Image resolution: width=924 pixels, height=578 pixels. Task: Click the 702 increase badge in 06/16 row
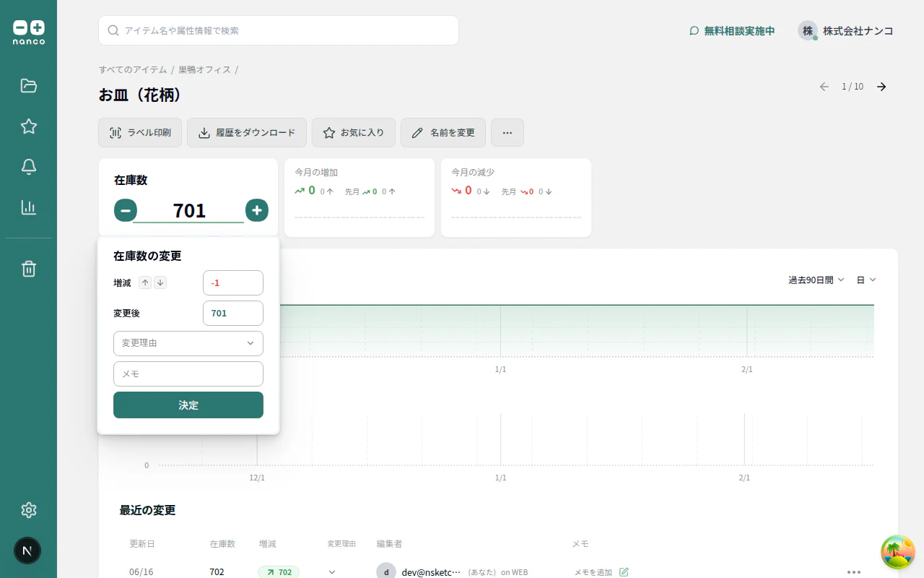pos(279,572)
